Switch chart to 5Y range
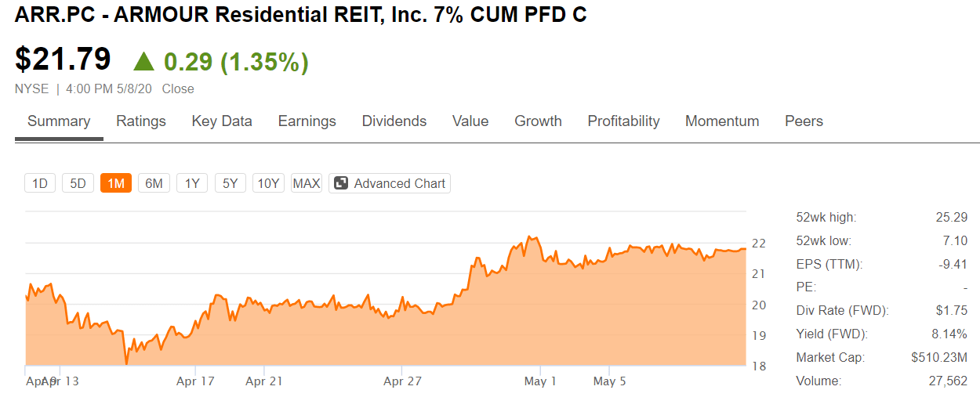The image size is (980, 408). 230,183
